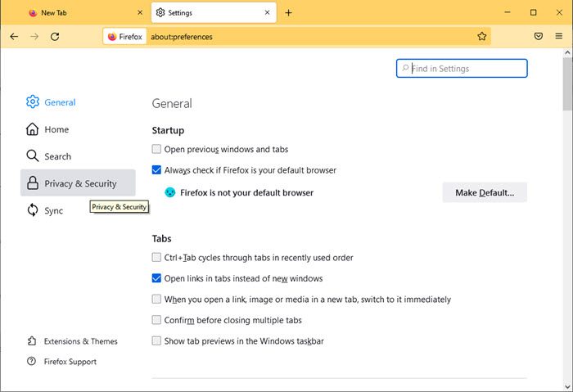The height and width of the screenshot is (392, 573).
Task: Open a new tab with the plus button
Action: coord(288,13)
